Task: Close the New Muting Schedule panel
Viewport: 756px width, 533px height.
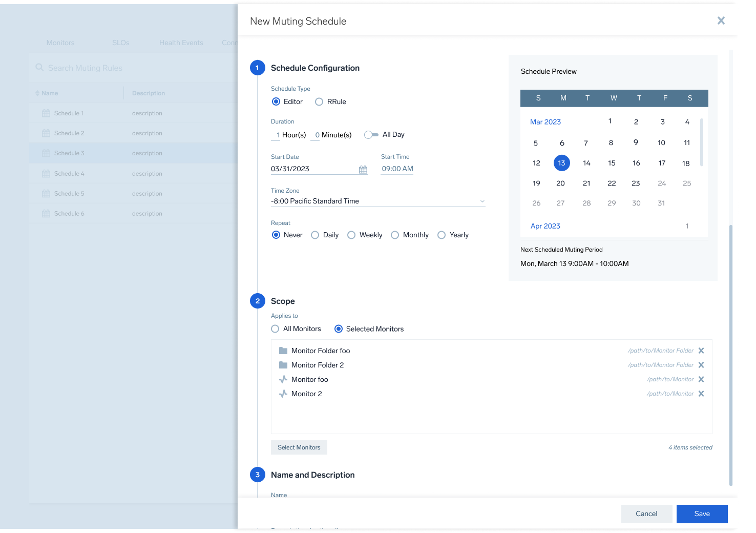Action: 721,21
